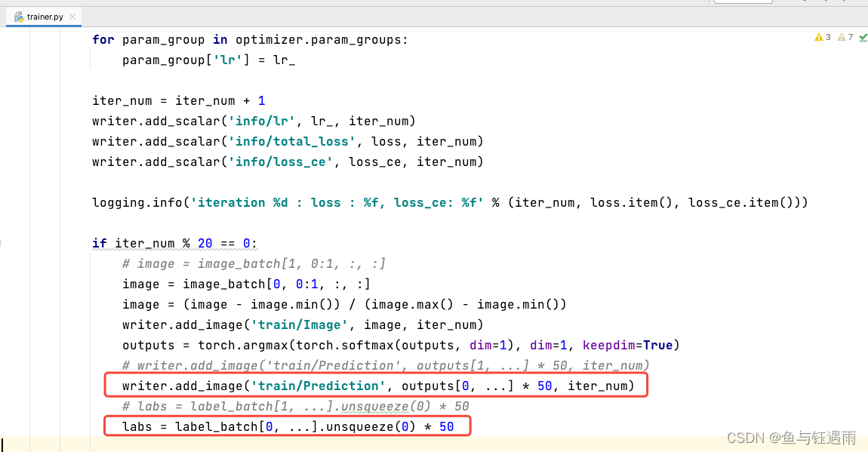Click the commented '# writer.add_image' outputs[1 line

point(386,366)
